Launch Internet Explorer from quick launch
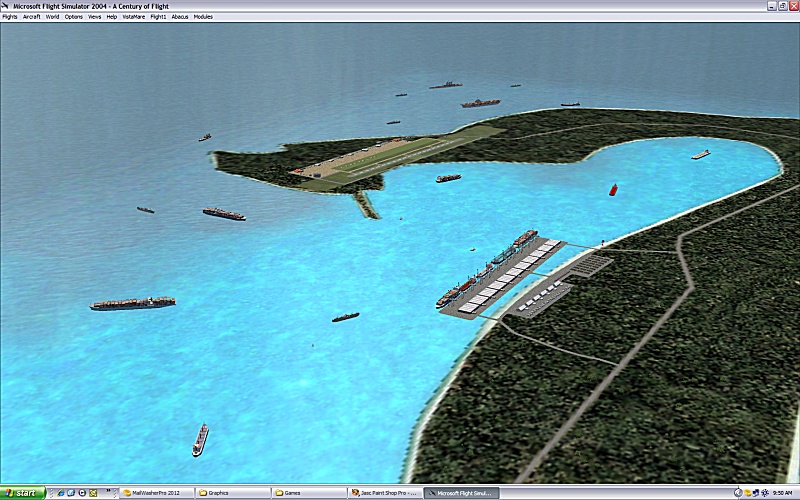The image size is (800, 500). pos(60,493)
